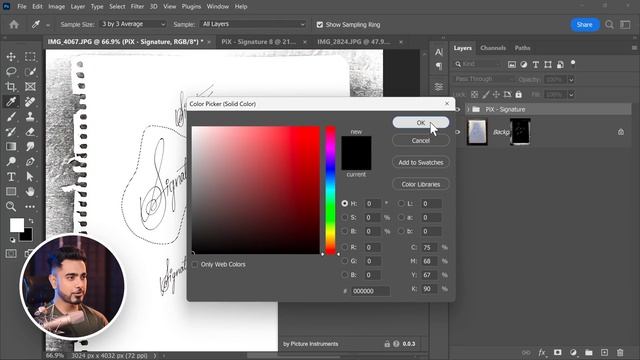Add a layer style with fx icon
640x360 pixels.
point(542,352)
